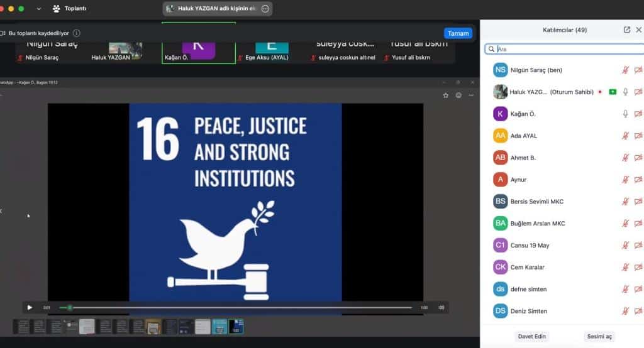Screen dimensions: 644x348
Task: Open the three-dot menu in shared window
Action: pyautogui.click(x=471, y=95)
